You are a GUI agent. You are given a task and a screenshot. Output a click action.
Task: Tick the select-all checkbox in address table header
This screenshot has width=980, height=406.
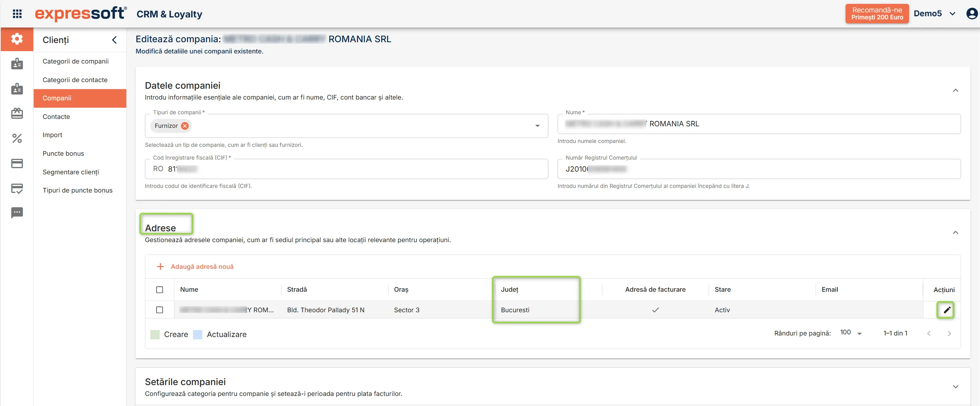160,290
